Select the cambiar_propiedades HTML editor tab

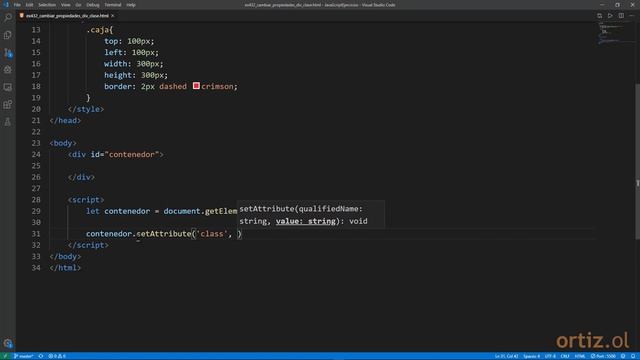click(67, 16)
